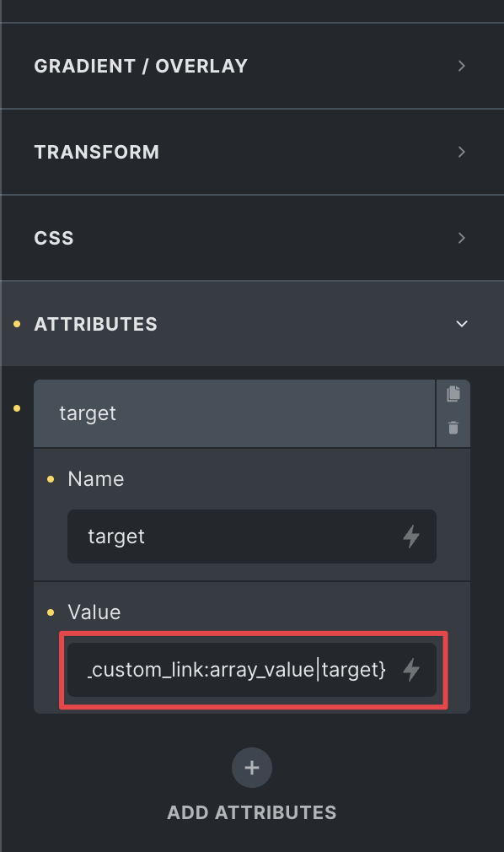Click the ADD ATTRIBUTES label
The image size is (504, 852).
252,812
